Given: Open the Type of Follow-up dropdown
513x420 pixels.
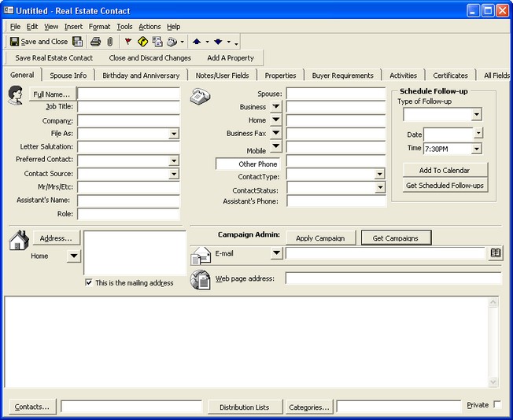Looking at the screenshot, I should coord(476,115).
